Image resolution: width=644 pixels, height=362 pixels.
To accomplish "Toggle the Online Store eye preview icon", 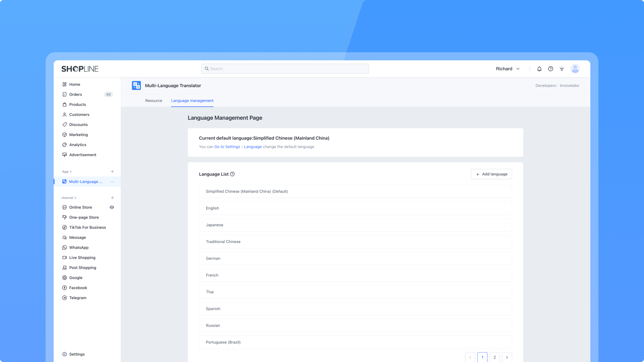I will [112, 207].
